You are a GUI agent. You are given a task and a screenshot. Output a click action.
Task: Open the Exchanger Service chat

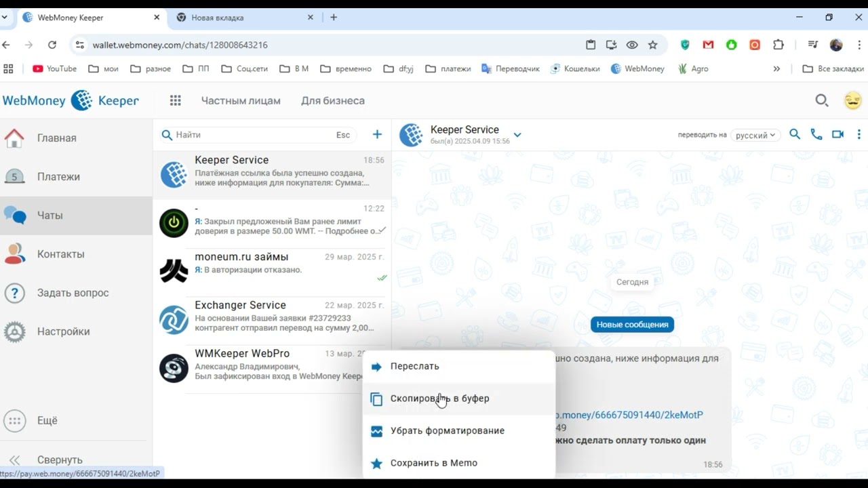click(272, 319)
